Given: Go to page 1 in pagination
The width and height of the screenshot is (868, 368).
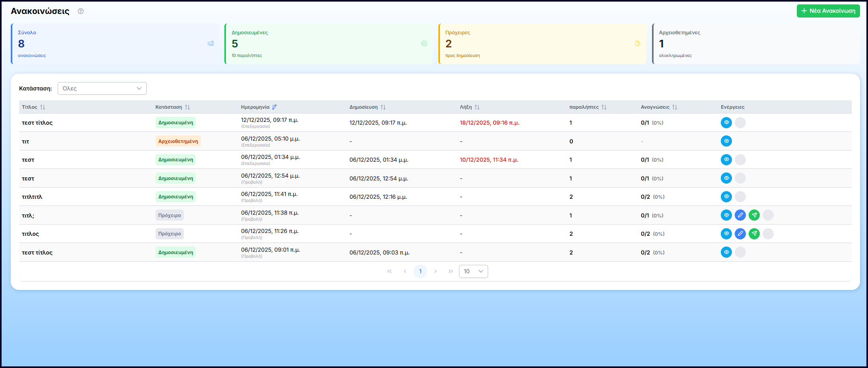Looking at the screenshot, I should 420,271.
